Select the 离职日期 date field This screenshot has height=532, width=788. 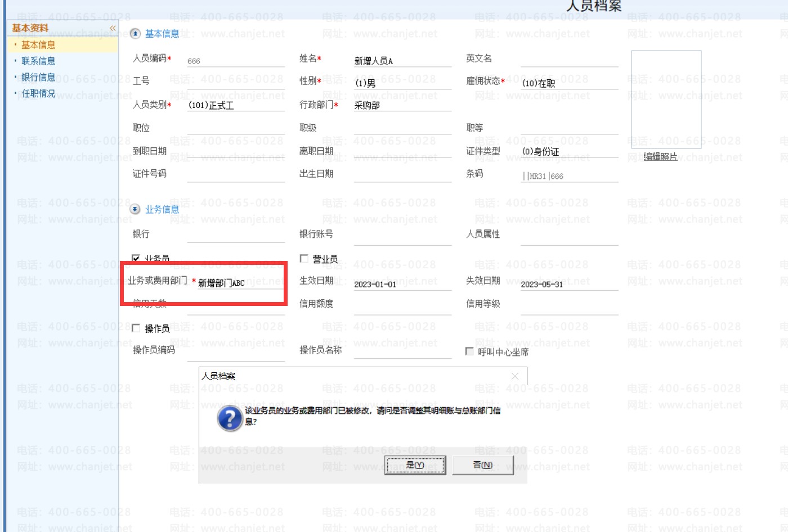tap(402, 151)
